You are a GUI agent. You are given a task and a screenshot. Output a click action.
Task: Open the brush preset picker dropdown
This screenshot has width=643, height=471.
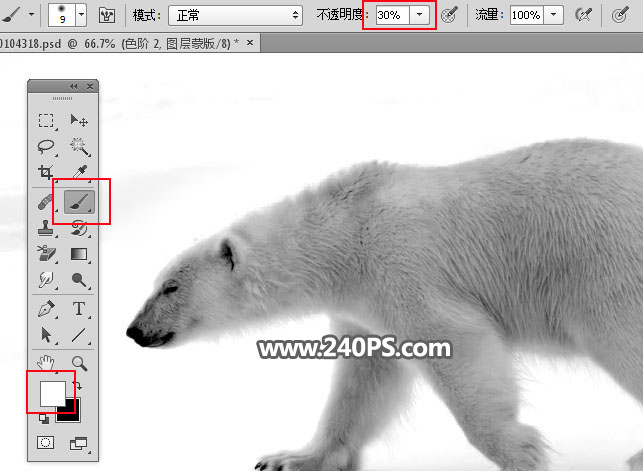[x=81, y=15]
